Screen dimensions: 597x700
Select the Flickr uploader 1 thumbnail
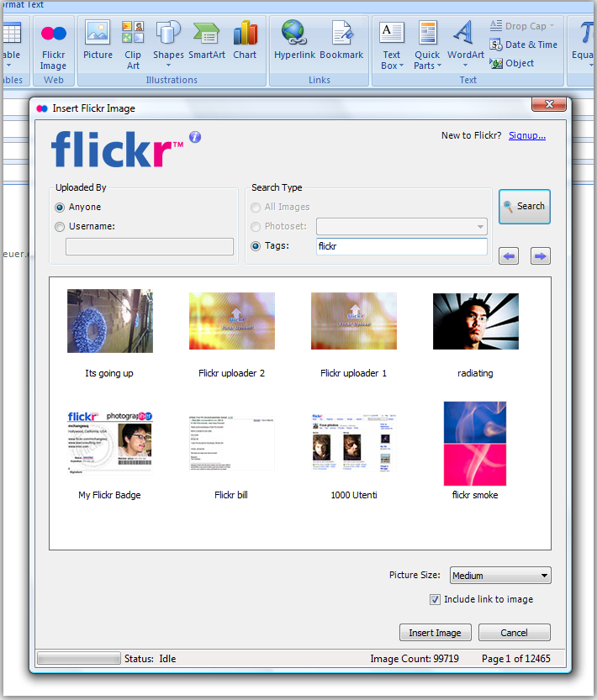pos(354,321)
